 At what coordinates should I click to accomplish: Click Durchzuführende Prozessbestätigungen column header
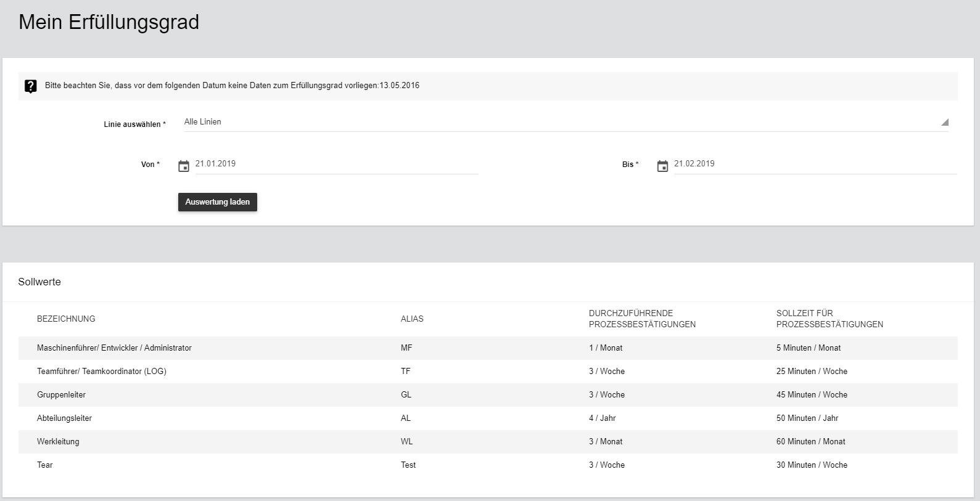tap(642, 319)
